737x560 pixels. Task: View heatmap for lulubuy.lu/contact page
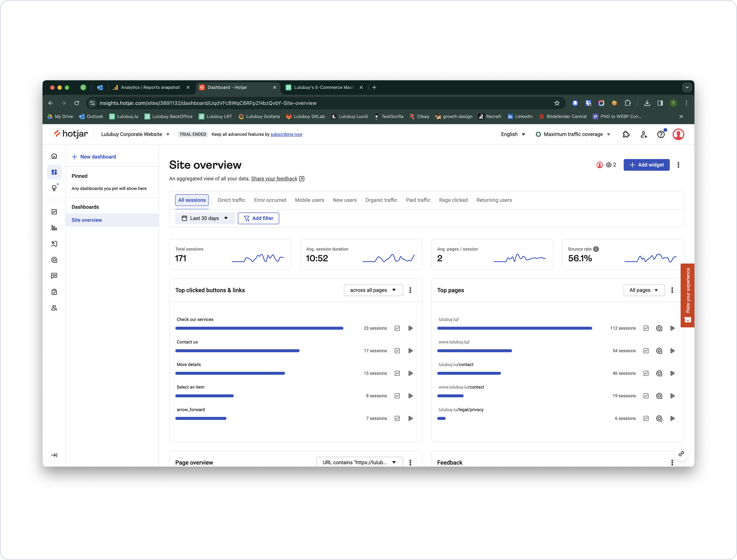659,373
